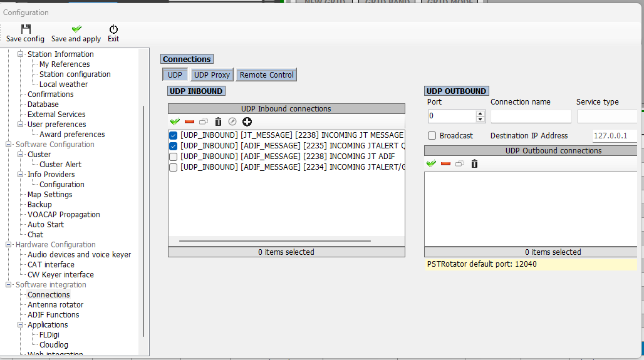Click the Connection name input field
This screenshot has width=644, height=360.
tap(531, 116)
